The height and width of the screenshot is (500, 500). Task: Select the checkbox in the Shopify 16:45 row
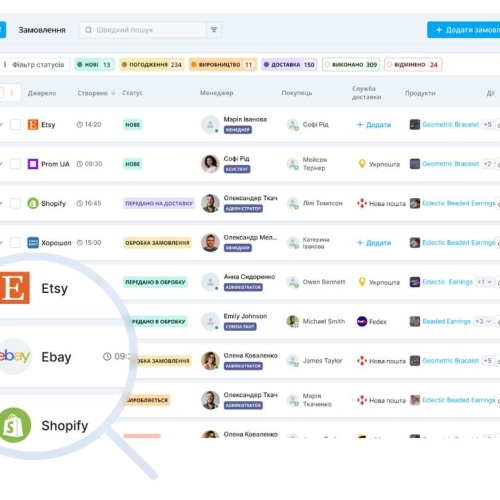point(15,203)
